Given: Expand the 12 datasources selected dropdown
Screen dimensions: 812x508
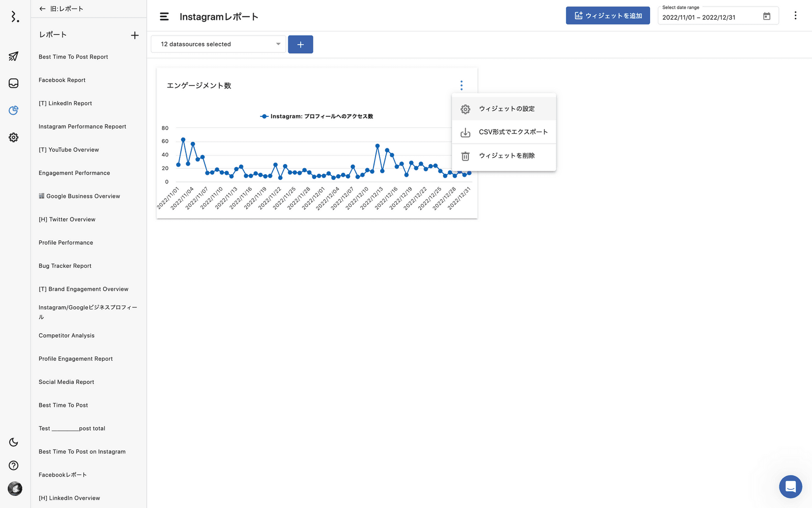Looking at the screenshot, I should (218, 44).
